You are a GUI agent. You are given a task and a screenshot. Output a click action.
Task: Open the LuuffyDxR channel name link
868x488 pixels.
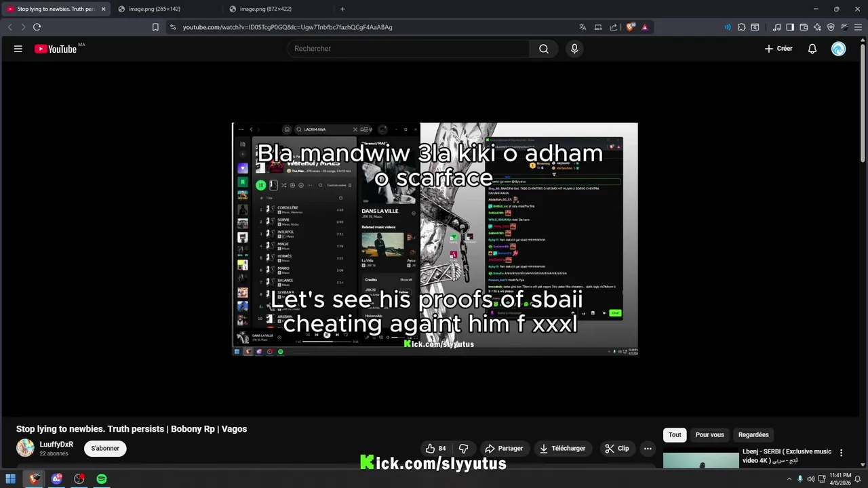pyautogui.click(x=56, y=445)
